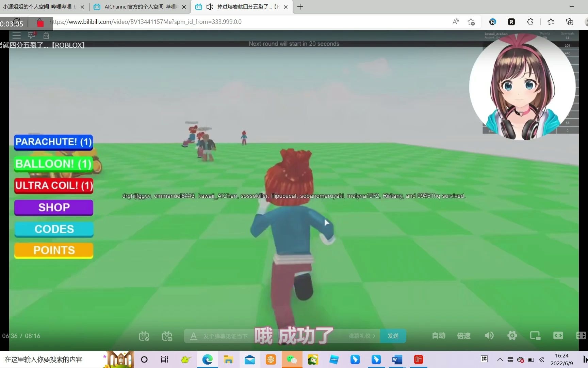
Task: Open the Roblox chat icon
Action: point(32,35)
